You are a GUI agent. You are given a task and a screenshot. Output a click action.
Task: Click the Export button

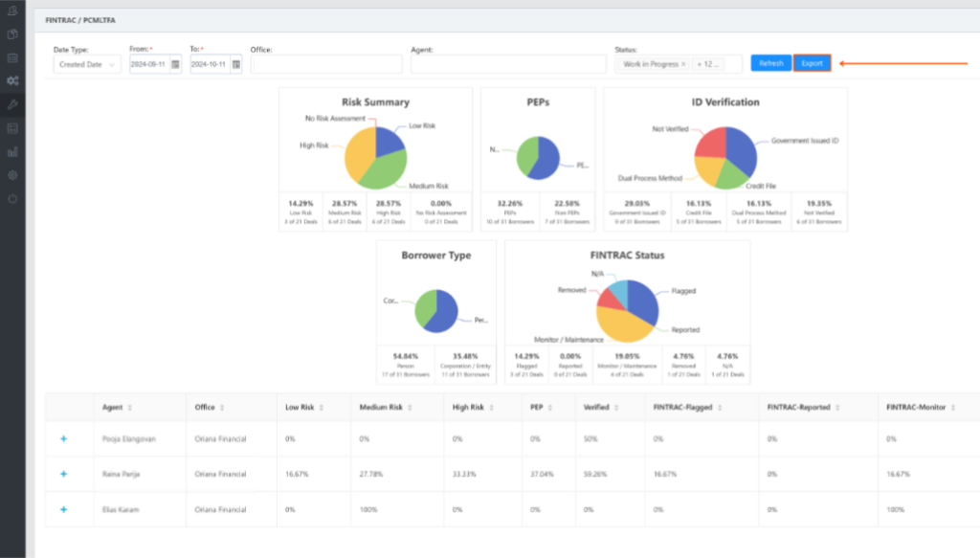pyautogui.click(x=812, y=63)
